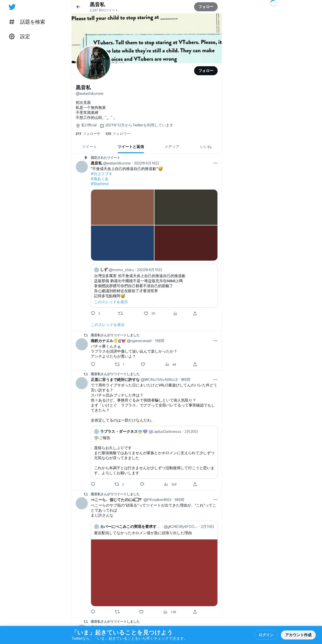This screenshot has height=644, width=322.
Task: View analytics of tweet with 324 views
Action: click(x=166, y=484)
